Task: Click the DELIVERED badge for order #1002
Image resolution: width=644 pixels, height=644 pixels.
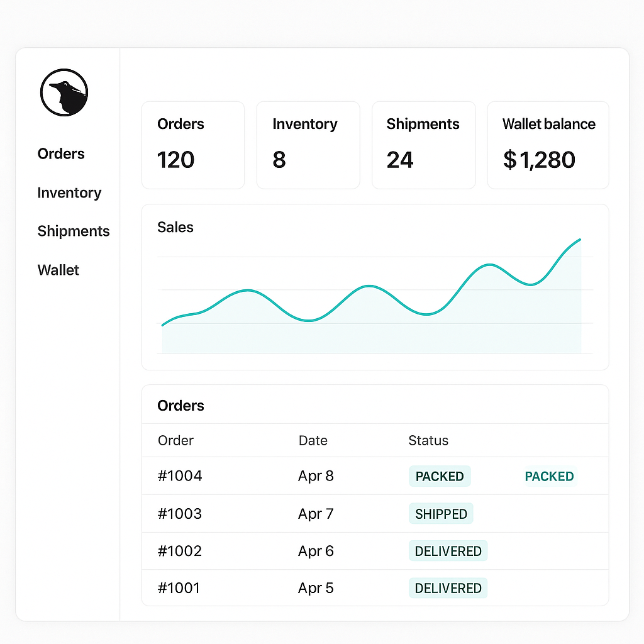Action: 448,551
